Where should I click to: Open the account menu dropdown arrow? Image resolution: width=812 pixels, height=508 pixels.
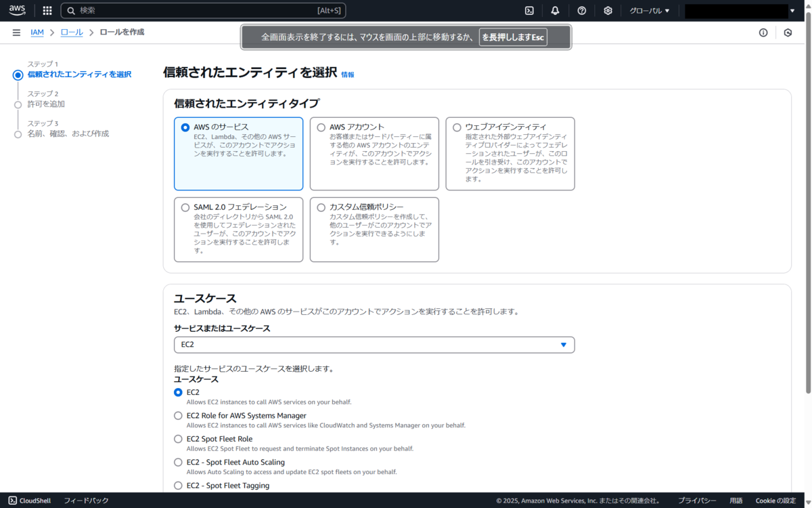[792, 10]
